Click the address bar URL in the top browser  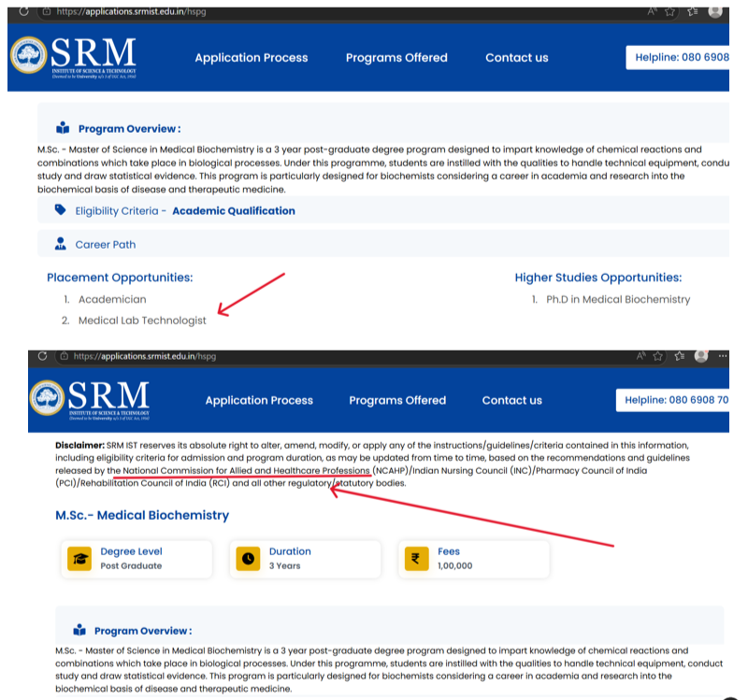[131, 11]
